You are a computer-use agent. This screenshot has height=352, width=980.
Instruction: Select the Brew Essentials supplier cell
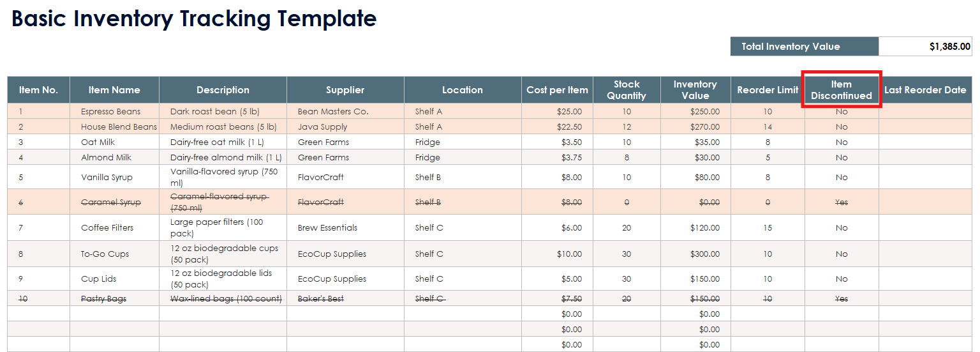point(327,228)
